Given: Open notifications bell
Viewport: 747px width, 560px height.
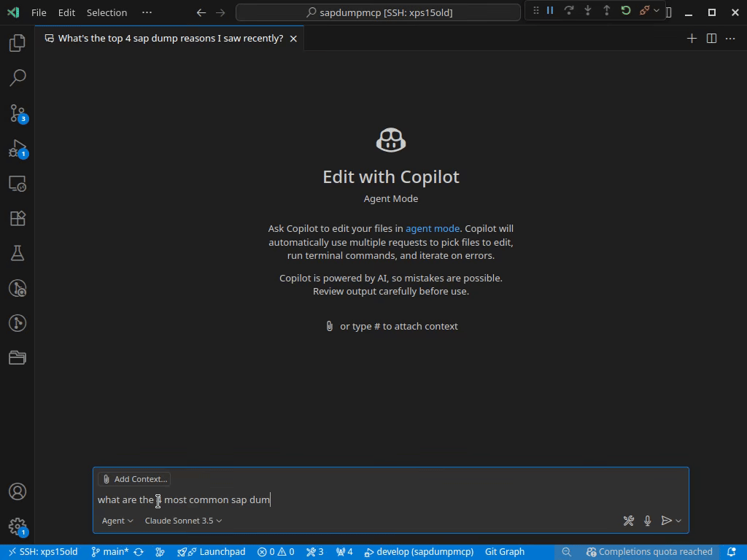Looking at the screenshot, I should pyautogui.click(x=732, y=552).
